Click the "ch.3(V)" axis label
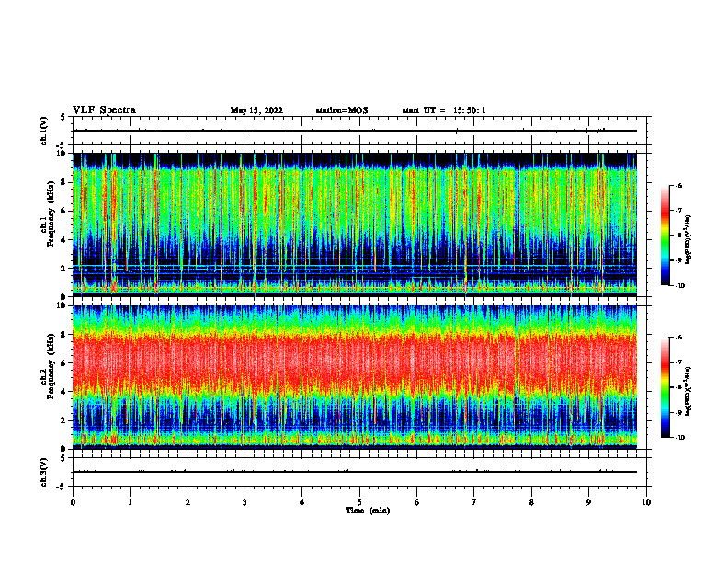 pyautogui.click(x=44, y=472)
